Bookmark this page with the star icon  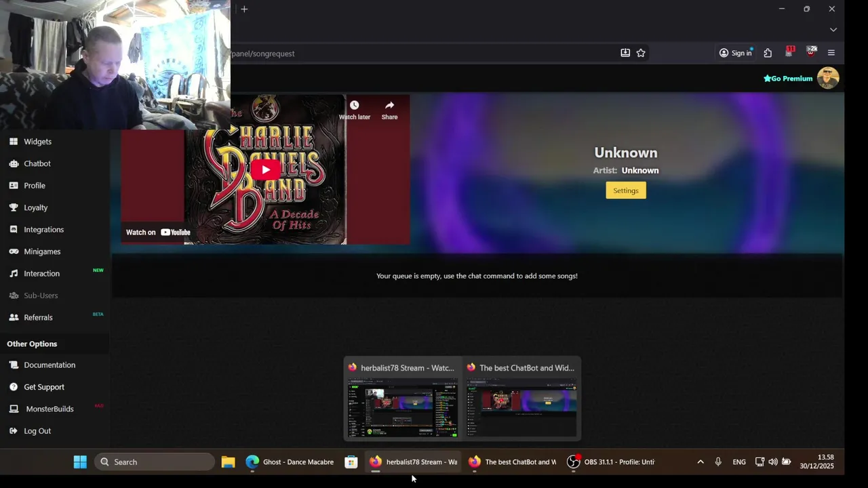coord(641,53)
